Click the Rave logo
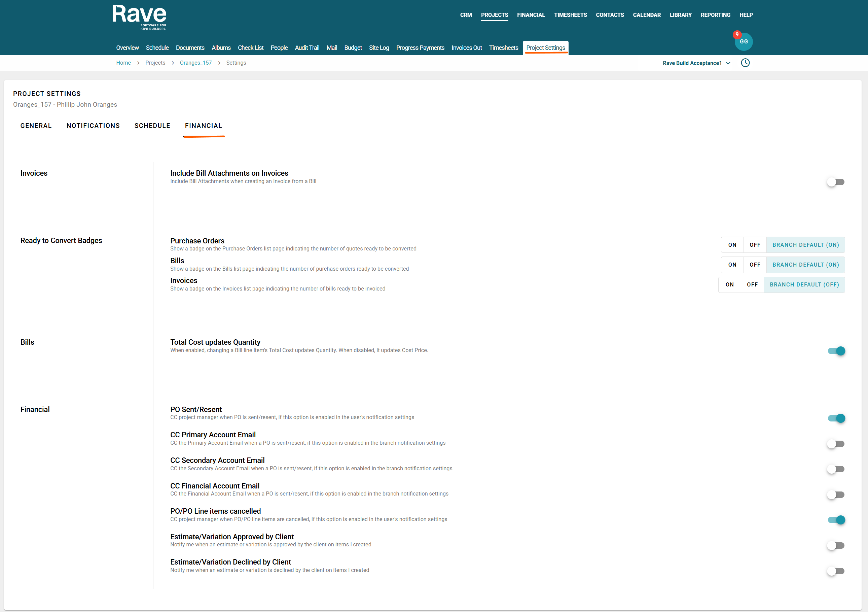The width and height of the screenshot is (868, 612). 139,17
